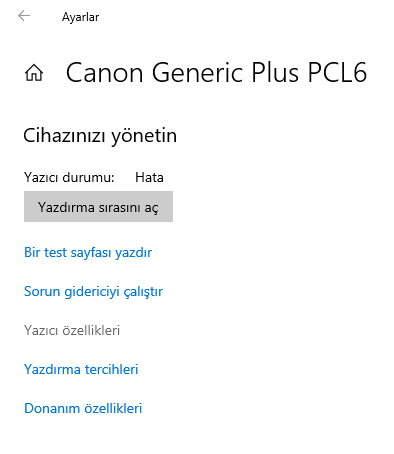
Task: Click the Yazıcı durumu label
Action: pyautogui.click(x=69, y=177)
